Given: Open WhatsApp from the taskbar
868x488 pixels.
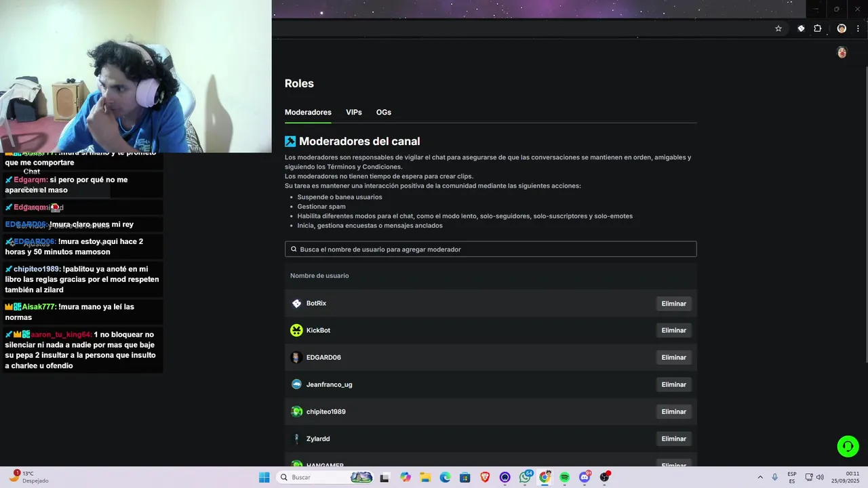Looking at the screenshot, I should pos(525,477).
